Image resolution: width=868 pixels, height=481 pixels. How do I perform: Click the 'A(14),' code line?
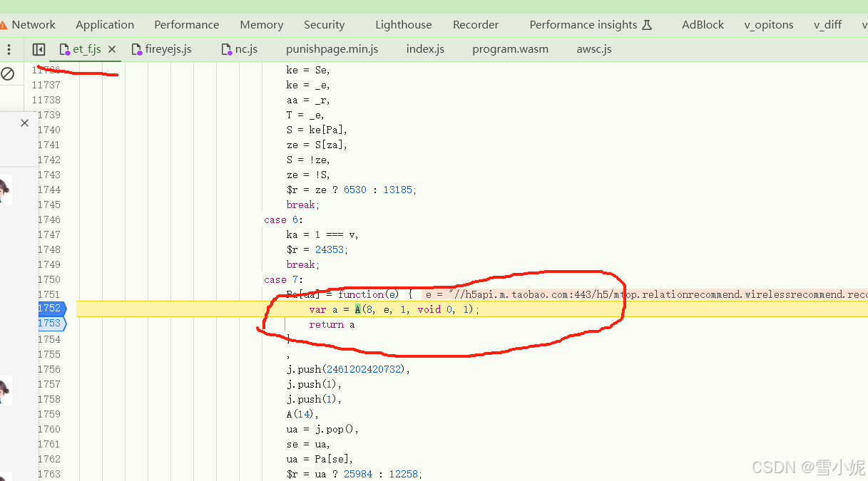pyautogui.click(x=303, y=414)
